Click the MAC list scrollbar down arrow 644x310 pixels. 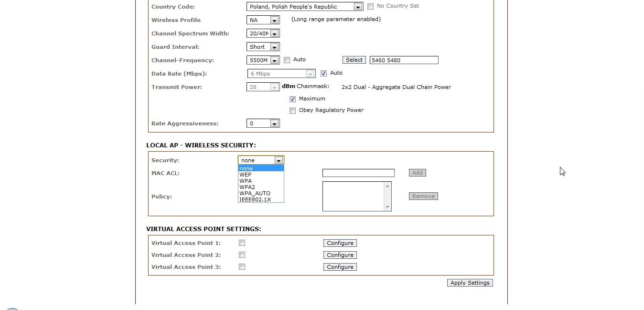pyautogui.click(x=387, y=208)
